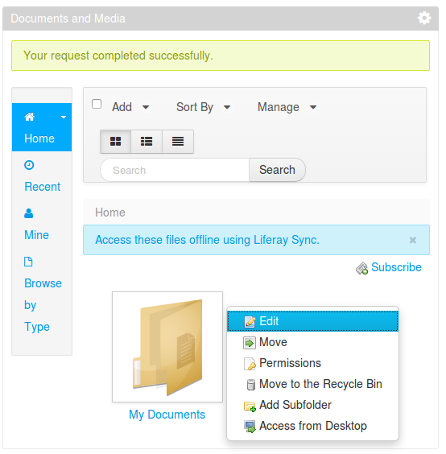Click the Recent clock icon
The height and width of the screenshot is (454, 446).
click(29, 165)
